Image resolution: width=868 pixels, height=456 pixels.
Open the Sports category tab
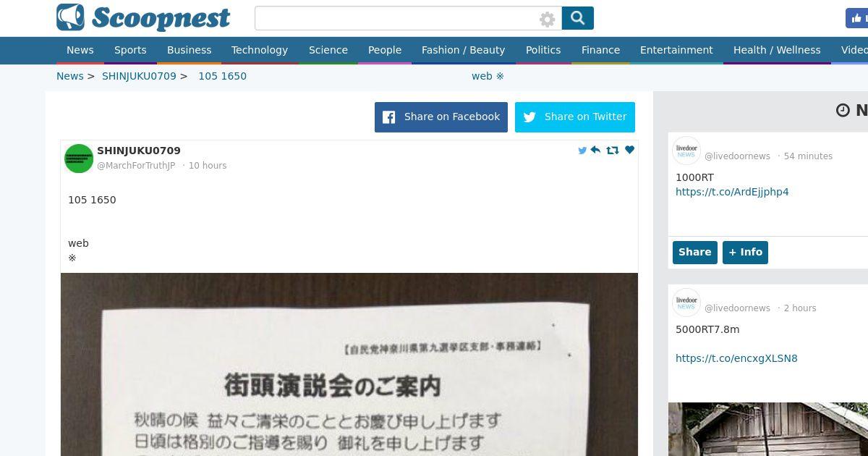tap(130, 50)
